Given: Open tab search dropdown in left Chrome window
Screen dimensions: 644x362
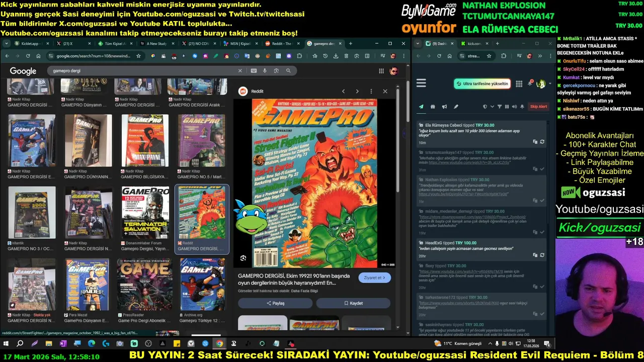Looking at the screenshot, I should click(x=6, y=44).
